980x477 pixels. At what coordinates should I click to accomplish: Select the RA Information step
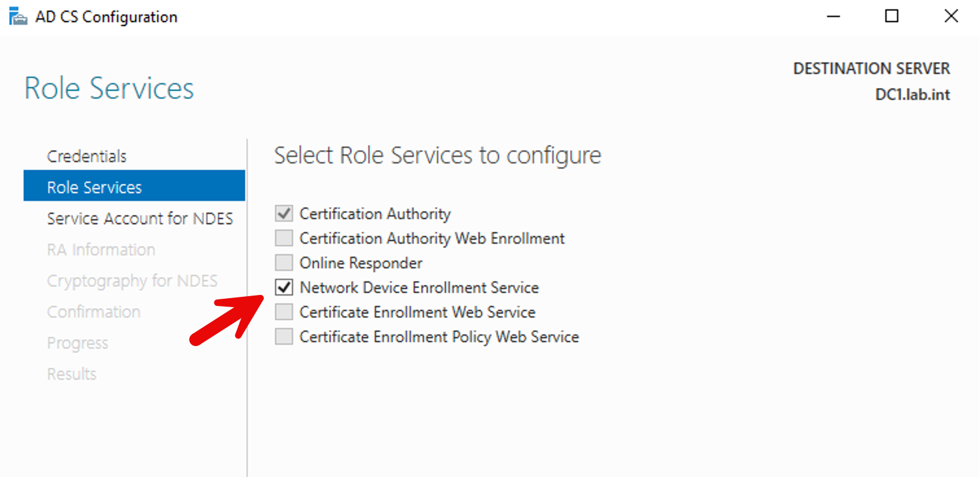(101, 250)
